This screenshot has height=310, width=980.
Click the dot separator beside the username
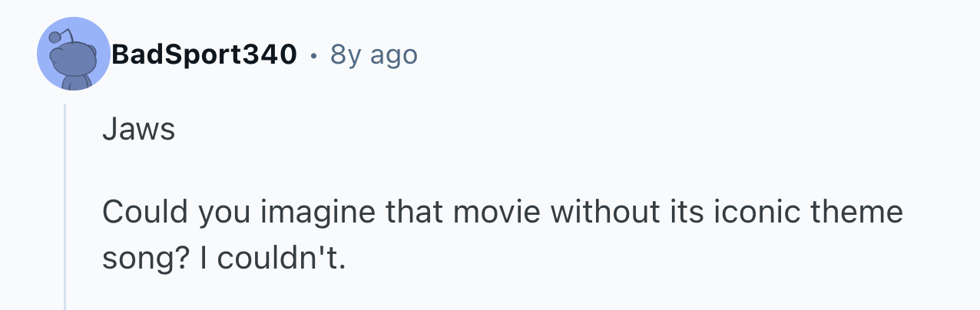(x=313, y=55)
